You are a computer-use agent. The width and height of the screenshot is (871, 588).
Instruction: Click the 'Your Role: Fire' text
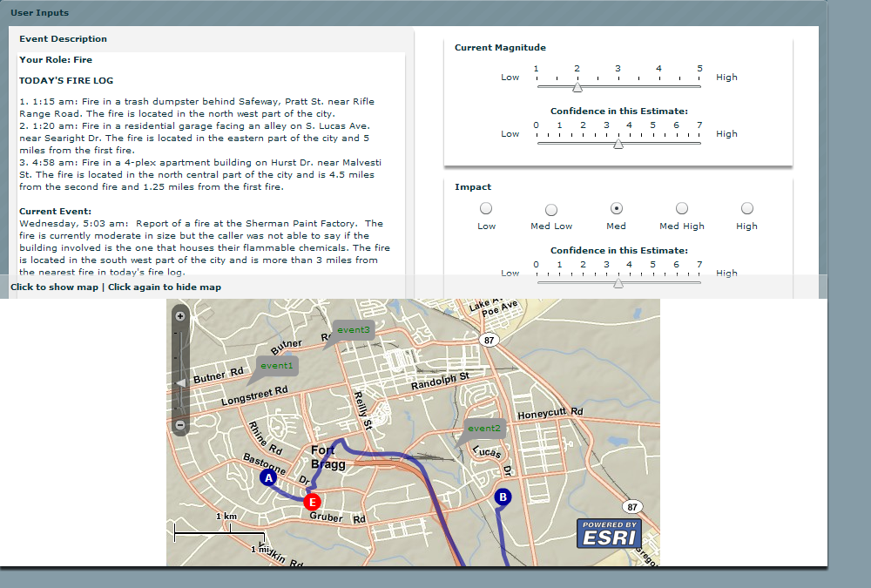pos(56,59)
